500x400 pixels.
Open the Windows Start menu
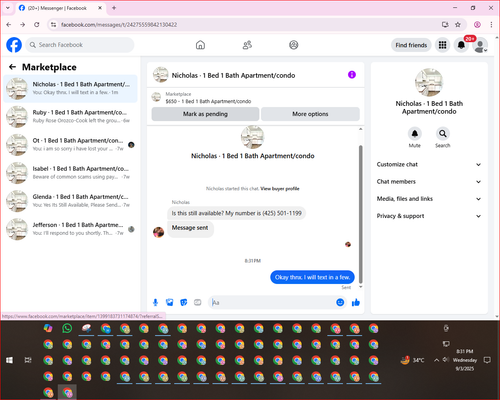pos(9,360)
